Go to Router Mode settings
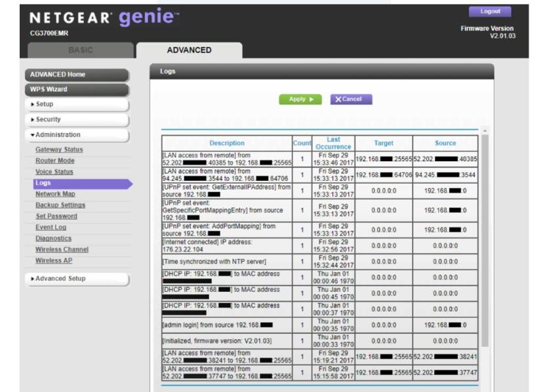The image size is (547, 392). point(55,161)
